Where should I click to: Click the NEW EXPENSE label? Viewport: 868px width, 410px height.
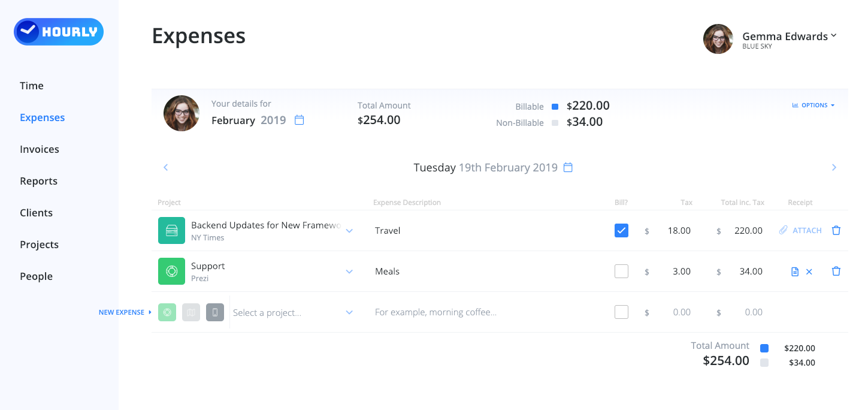(x=122, y=312)
